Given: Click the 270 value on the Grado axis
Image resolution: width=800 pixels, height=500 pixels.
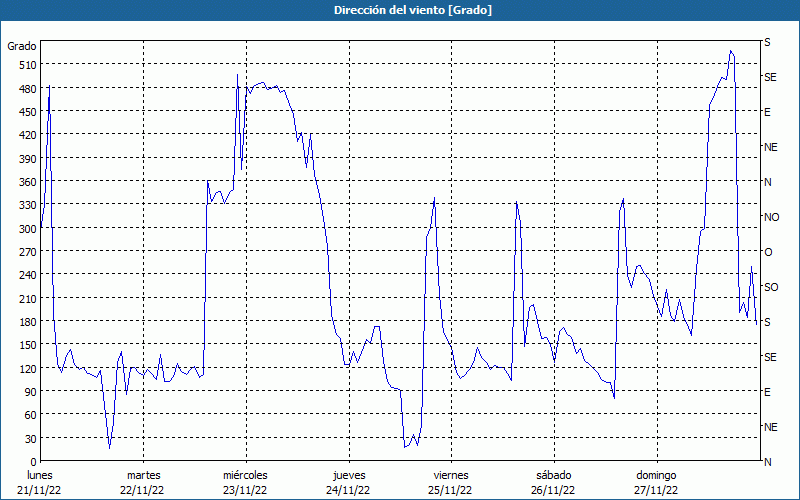Looking at the screenshot, I should click(27, 252).
